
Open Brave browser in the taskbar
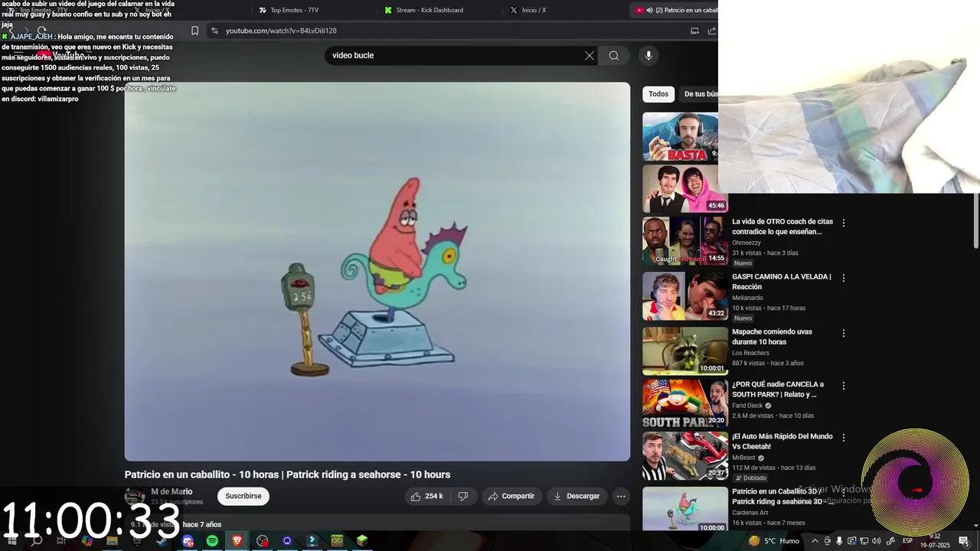[x=237, y=541]
